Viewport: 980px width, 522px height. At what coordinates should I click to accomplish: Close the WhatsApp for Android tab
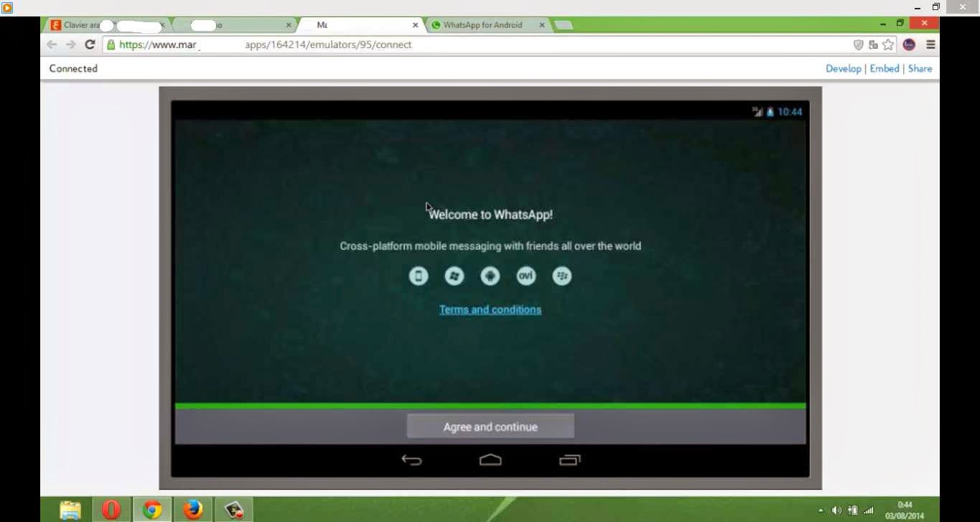tap(542, 25)
